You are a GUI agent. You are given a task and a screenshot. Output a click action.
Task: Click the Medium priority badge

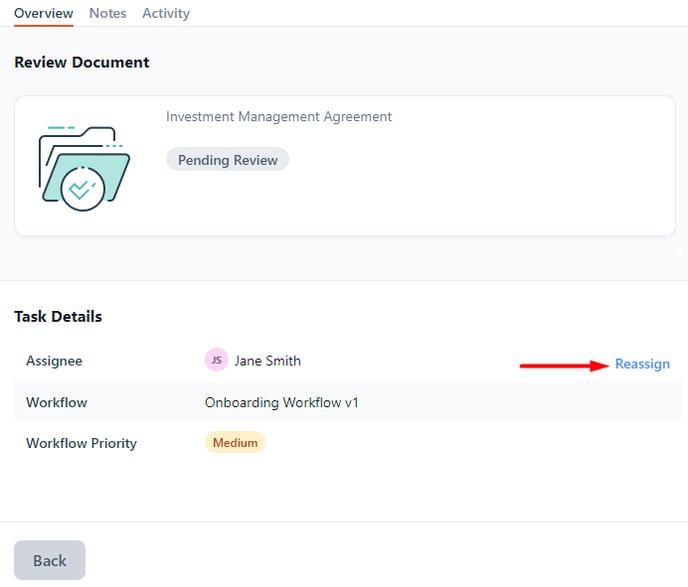pyautogui.click(x=235, y=443)
